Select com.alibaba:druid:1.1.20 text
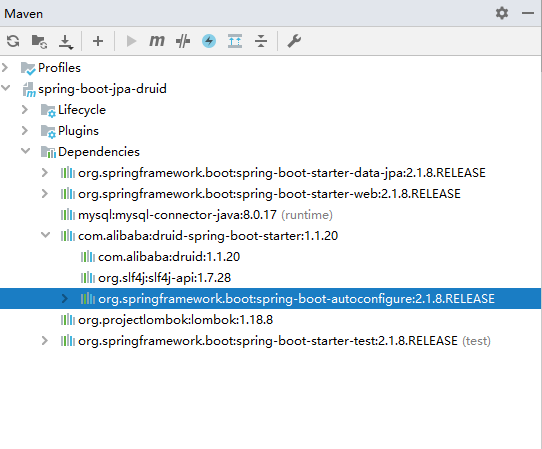542x449 pixels. [169, 257]
